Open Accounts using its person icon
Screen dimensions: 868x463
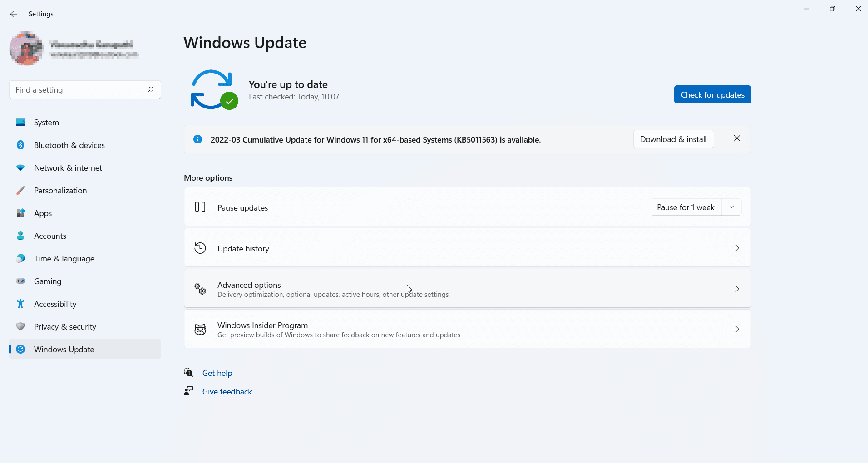click(x=20, y=236)
